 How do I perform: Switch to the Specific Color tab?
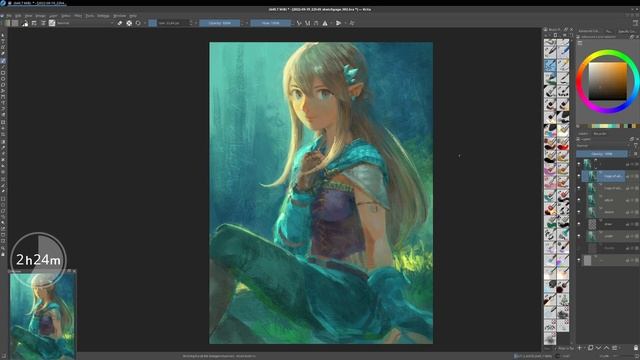627,31
